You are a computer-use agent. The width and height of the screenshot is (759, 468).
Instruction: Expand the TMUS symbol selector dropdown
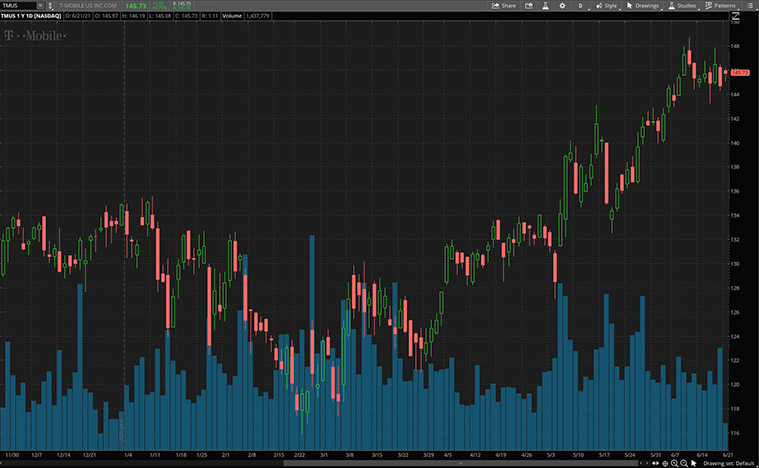click(39, 5)
